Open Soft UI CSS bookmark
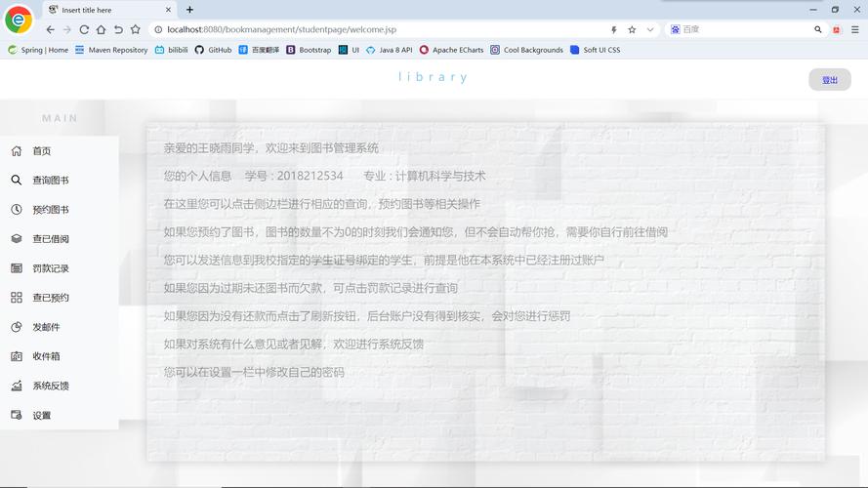 click(x=595, y=50)
